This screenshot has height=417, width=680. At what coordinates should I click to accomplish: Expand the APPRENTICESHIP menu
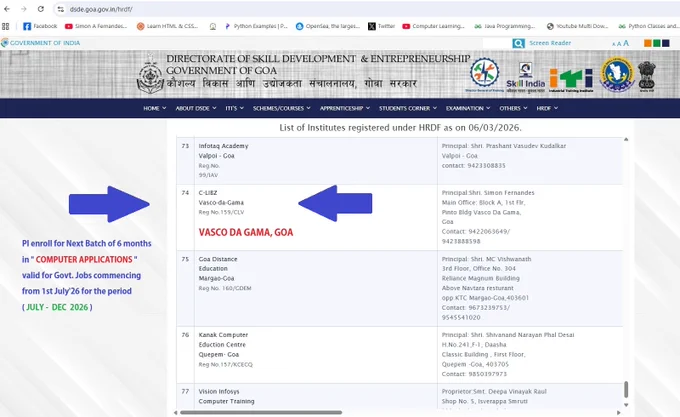(x=345, y=108)
